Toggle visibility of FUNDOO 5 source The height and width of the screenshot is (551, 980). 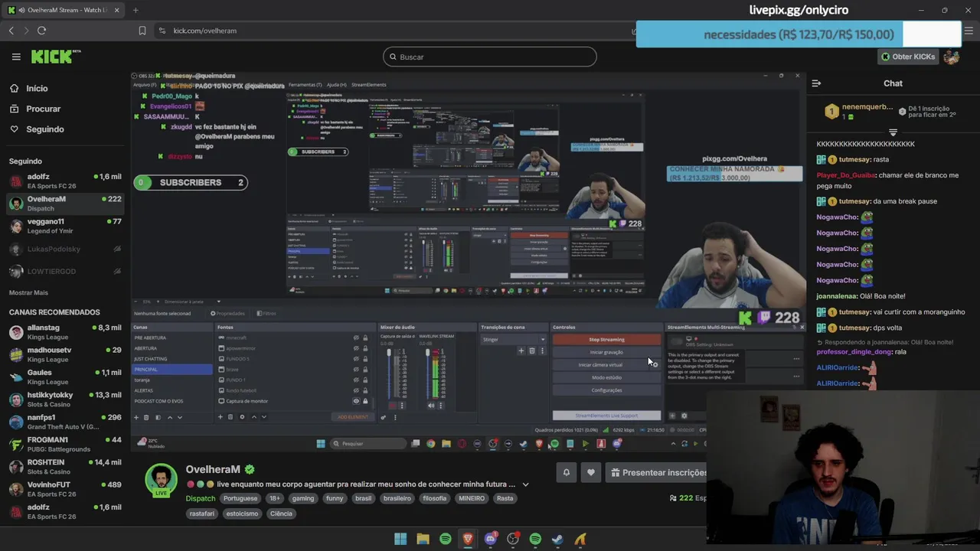point(356,359)
